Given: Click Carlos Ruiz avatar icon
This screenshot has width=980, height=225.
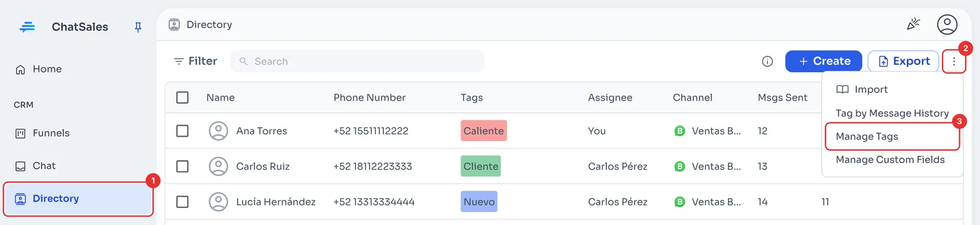Looking at the screenshot, I should tap(218, 167).
